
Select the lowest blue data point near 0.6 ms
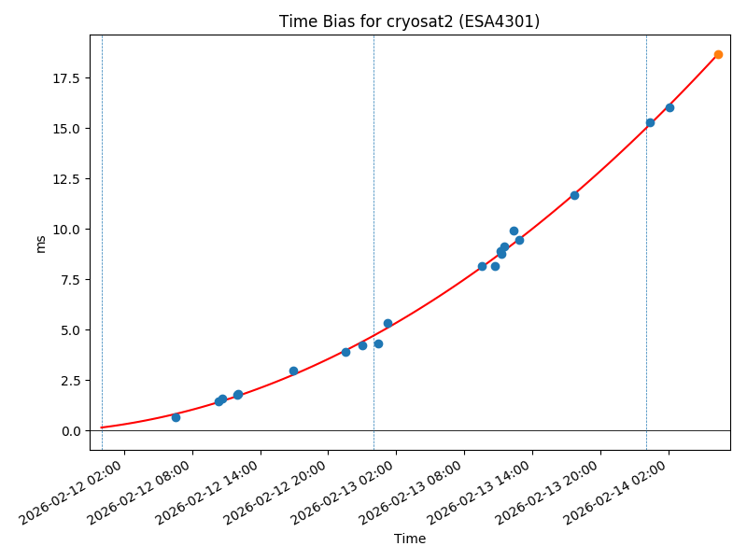176,417
